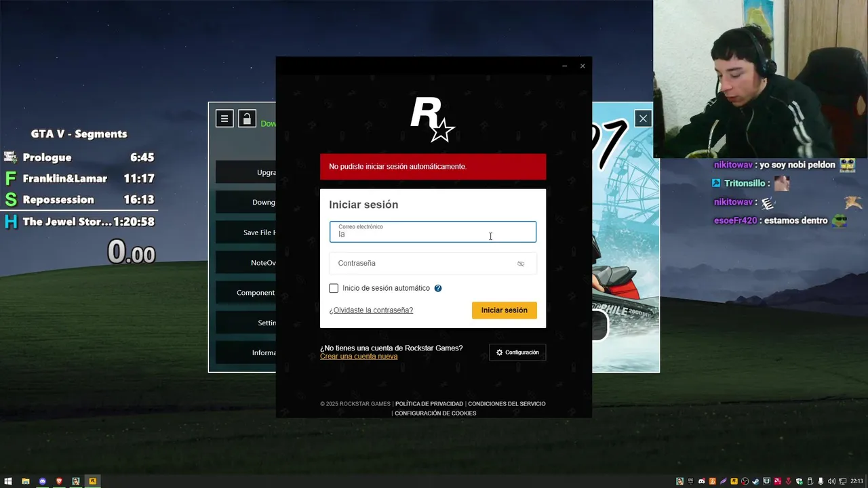Select Downgrade button in the background window
868x488 pixels.
tap(245, 202)
